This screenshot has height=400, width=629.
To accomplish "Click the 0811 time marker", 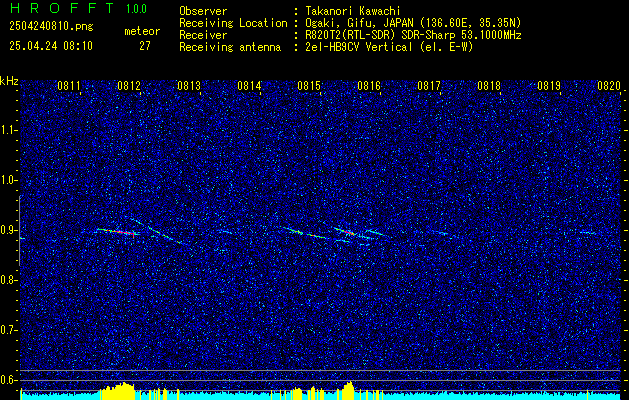I will tap(69, 86).
